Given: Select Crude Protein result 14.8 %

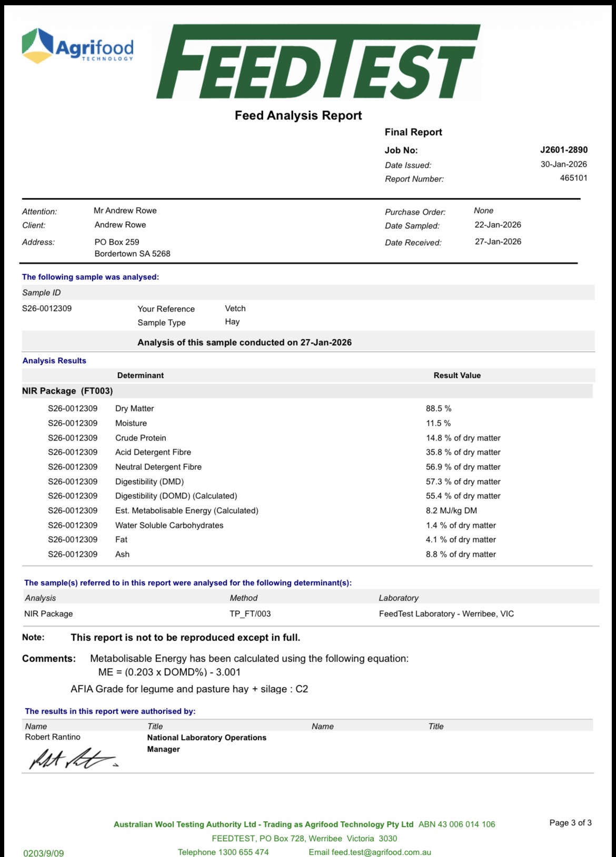Looking at the screenshot, I should 463,438.
